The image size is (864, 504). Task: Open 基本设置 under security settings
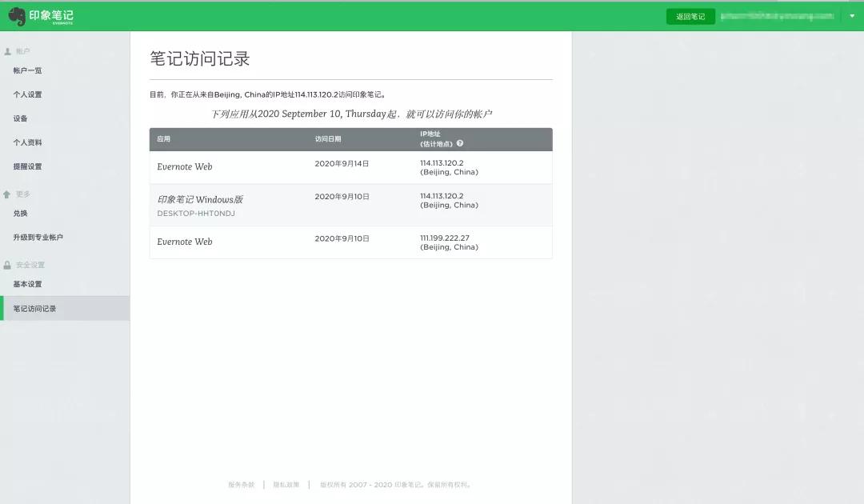[x=27, y=284]
